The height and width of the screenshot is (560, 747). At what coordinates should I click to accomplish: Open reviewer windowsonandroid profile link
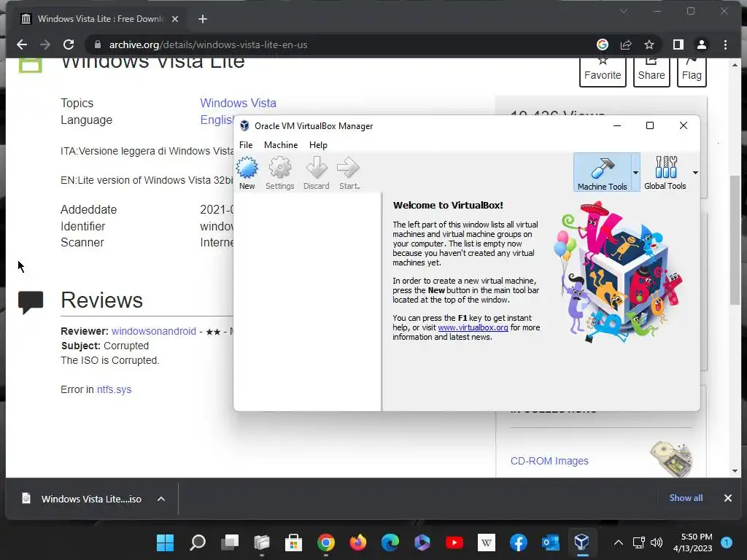pyautogui.click(x=153, y=332)
